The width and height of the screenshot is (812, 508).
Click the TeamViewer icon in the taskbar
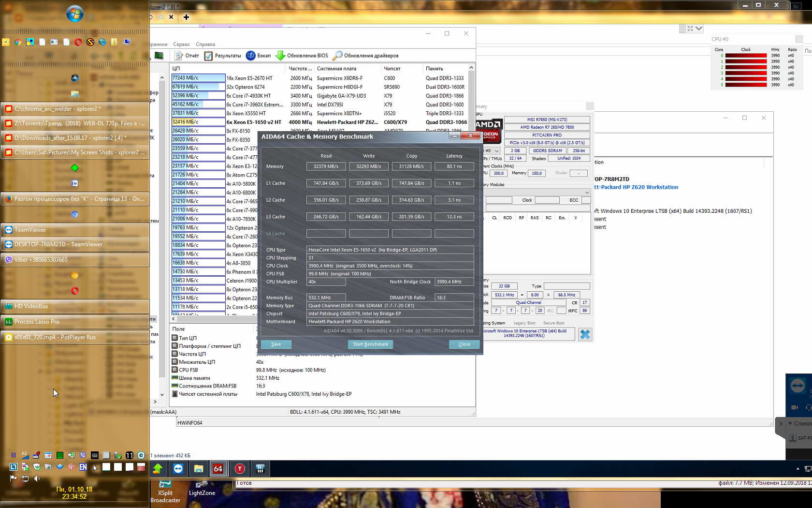point(178,468)
